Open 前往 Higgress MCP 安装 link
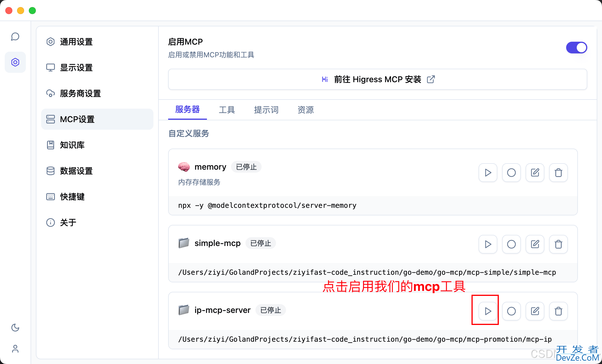Image resolution: width=602 pixels, height=364 pixels. click(378, 79)
